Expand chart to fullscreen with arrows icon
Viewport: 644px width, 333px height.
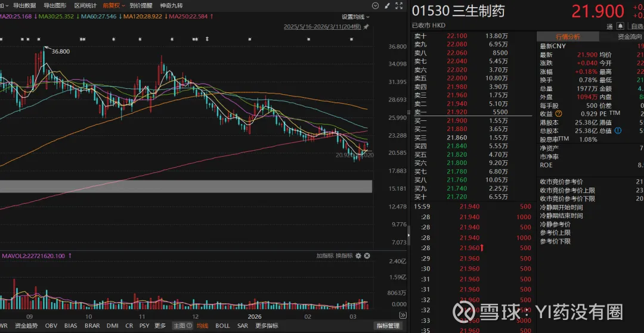coord(399,6)
